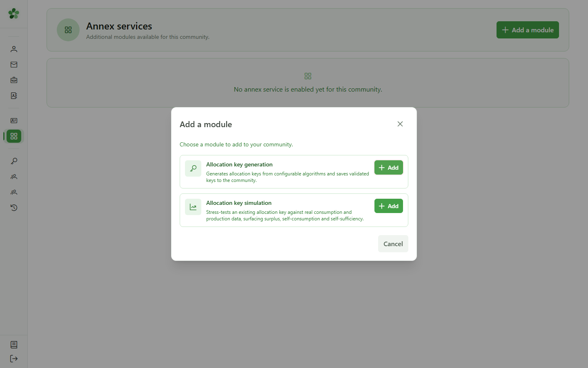Open the mail envelope sidebar icon
This screenshot has height=368, width=588.
click(x=14, y=65)
